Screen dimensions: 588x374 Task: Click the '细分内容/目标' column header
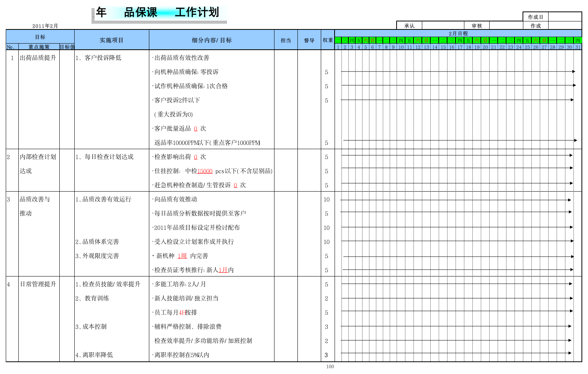[212, 40]
